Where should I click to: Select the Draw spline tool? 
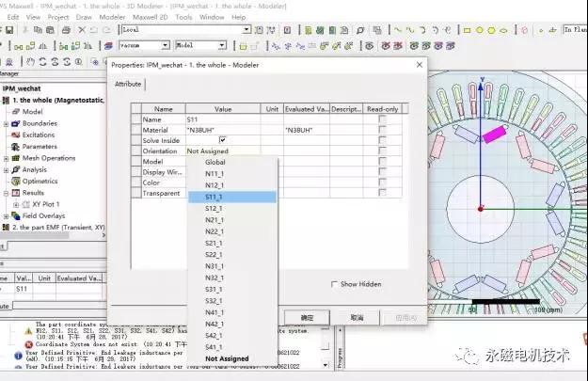click(x=410, y=30)
